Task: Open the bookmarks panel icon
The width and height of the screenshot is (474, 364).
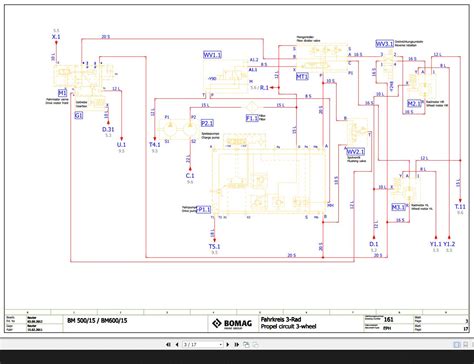Action: click(466, 345)
